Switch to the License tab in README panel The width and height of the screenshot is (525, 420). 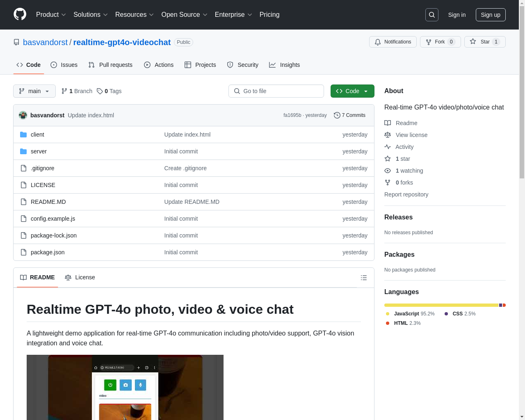pyautogui.click(x=80, y=277)
